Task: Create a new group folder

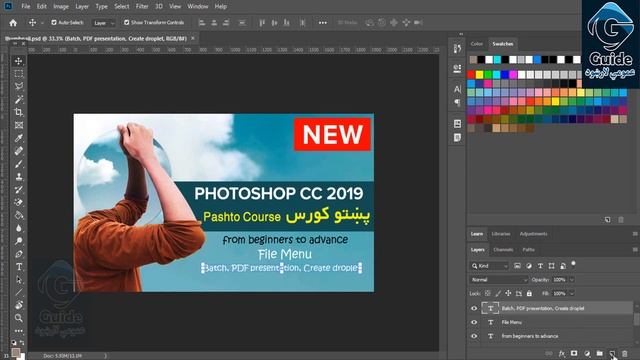Action: [599, 353]
